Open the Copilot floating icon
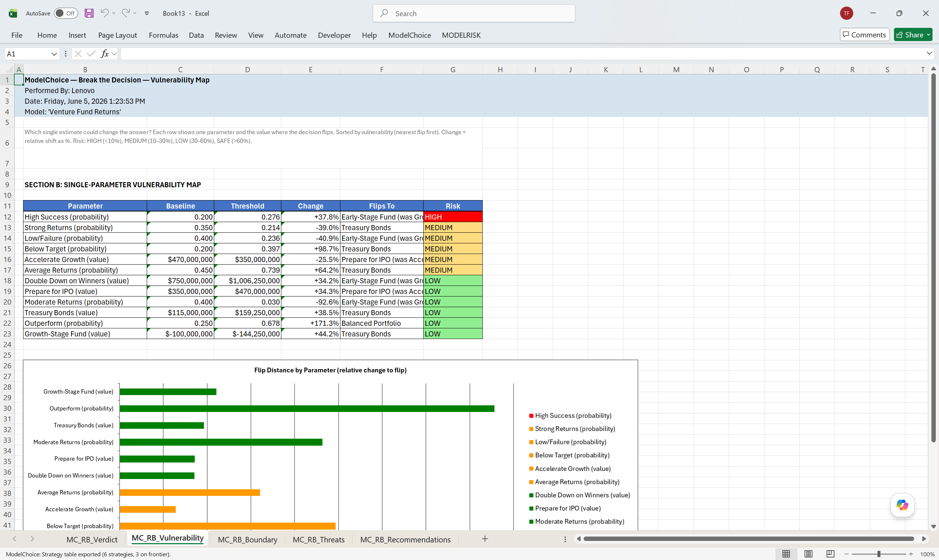 coord(902,505)
